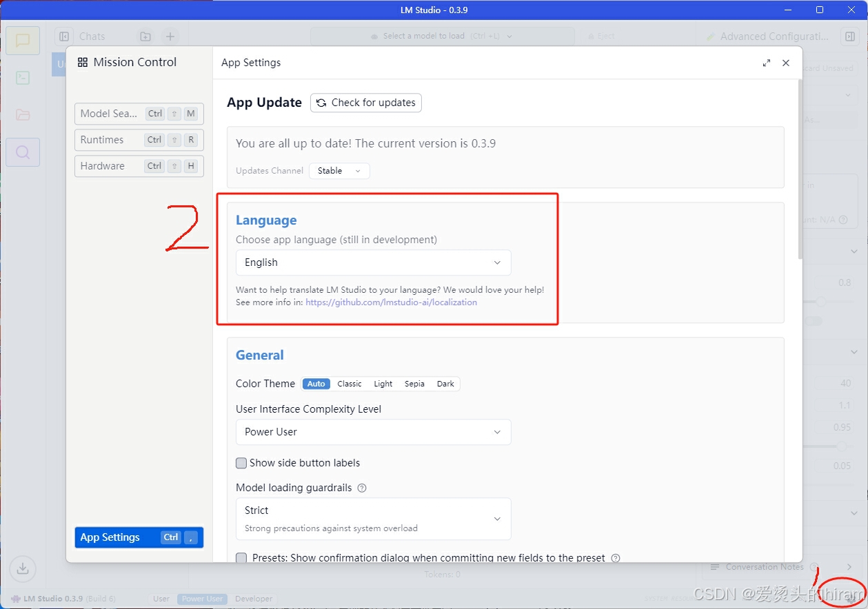This screenshot has width=868, height=609.
Task: Open the Discover search sidebar icon
Action: pyautogui.click(x=23, y=152)
